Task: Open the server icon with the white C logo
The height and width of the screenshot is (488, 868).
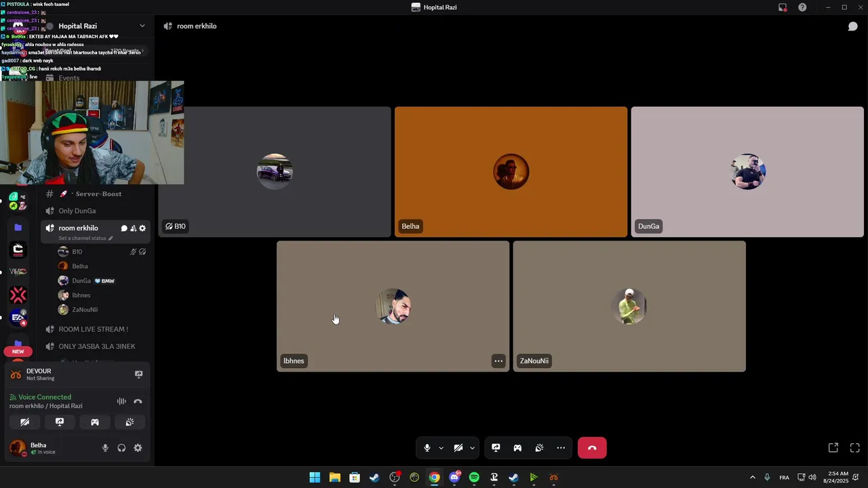Action: point(18,250)
